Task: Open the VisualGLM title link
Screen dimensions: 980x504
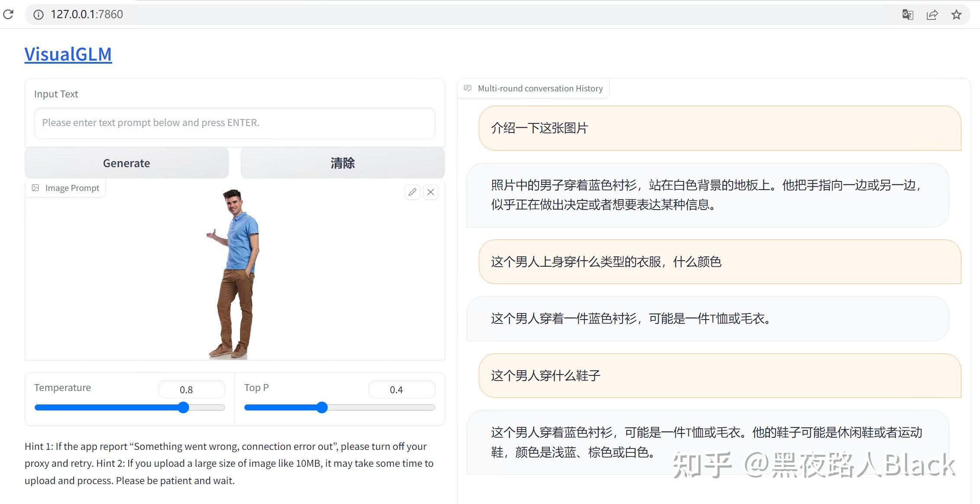Action: pos(68,55)
